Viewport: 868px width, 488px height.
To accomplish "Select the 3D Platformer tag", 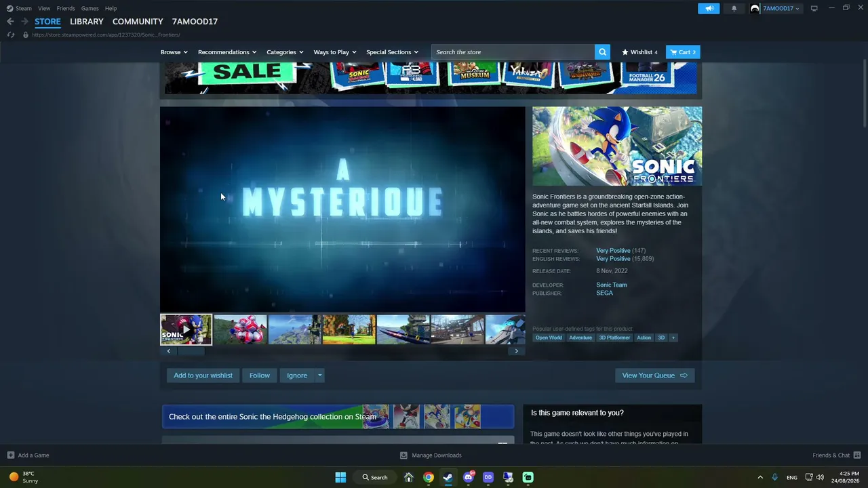I will pyautogui.click(x=614, y=338).
